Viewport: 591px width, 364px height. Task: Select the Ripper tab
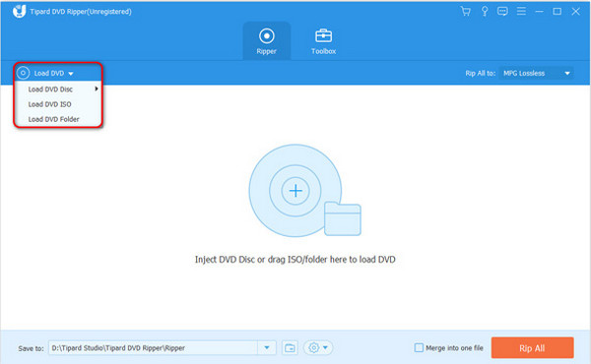click(267, 41)
